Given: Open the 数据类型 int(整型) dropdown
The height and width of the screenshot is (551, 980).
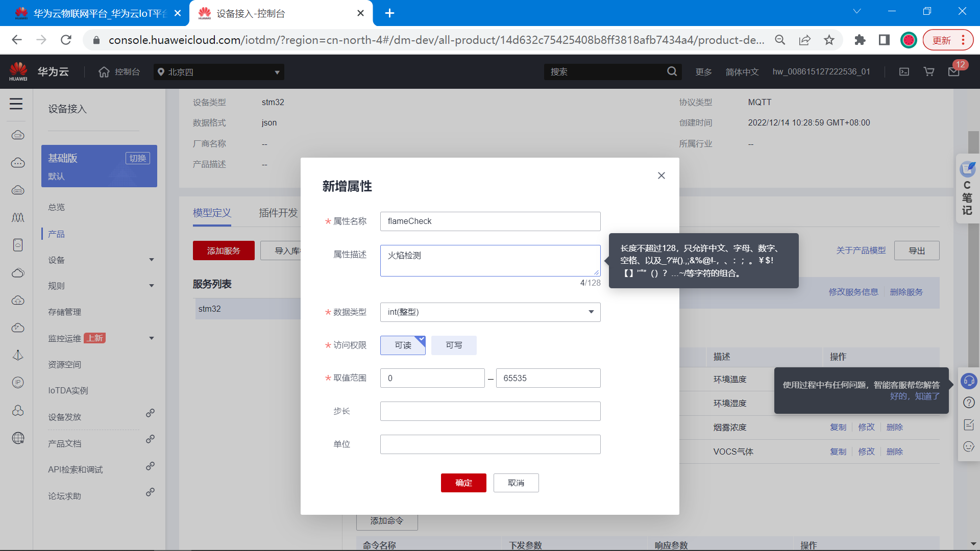Looking at the screenshot, I should click(x=490, y=312).
